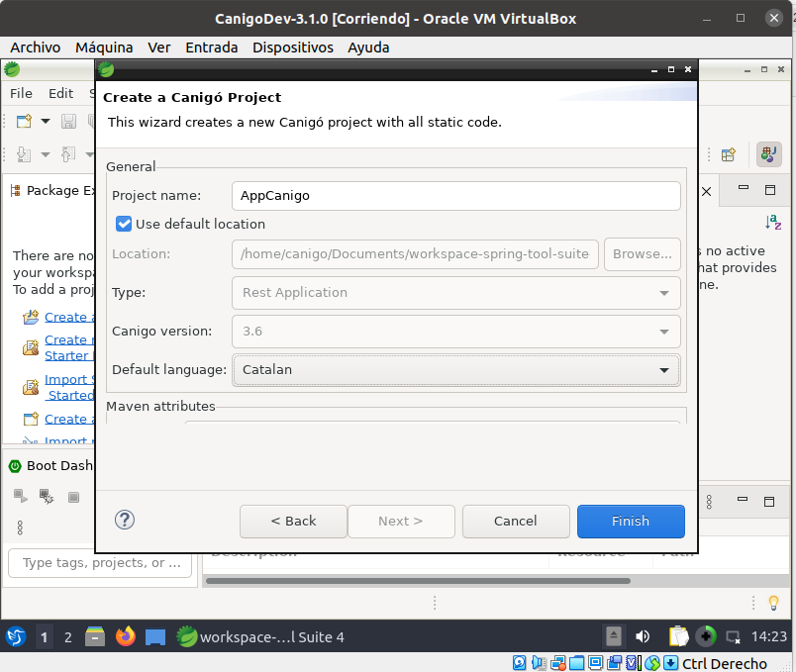Viewport: 796px width, 672px height.
Task: Toggle the Use default location checkbox
Action: coord(124,224)
